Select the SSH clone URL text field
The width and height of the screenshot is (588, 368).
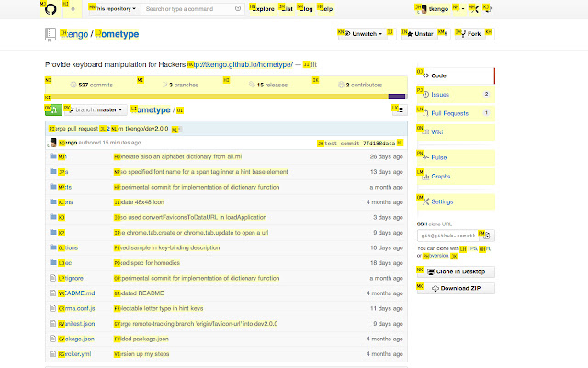[x=447, y=236]
